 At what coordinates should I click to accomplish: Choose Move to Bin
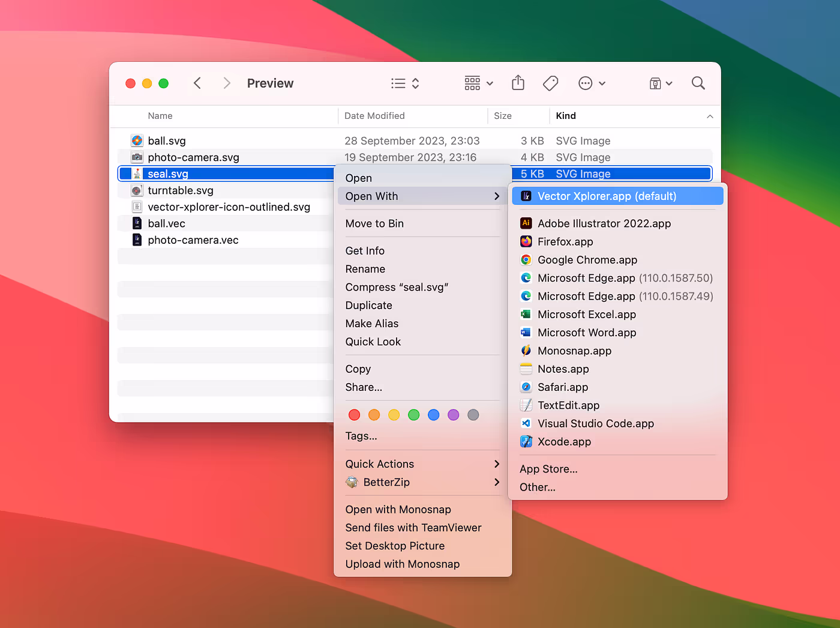point(422,223)
